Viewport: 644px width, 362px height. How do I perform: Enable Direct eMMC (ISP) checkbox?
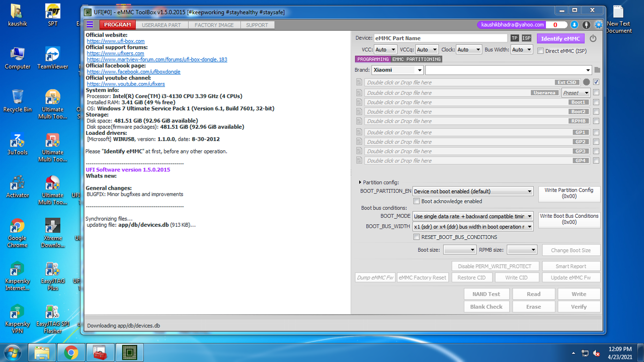click(x=540, y=51)
